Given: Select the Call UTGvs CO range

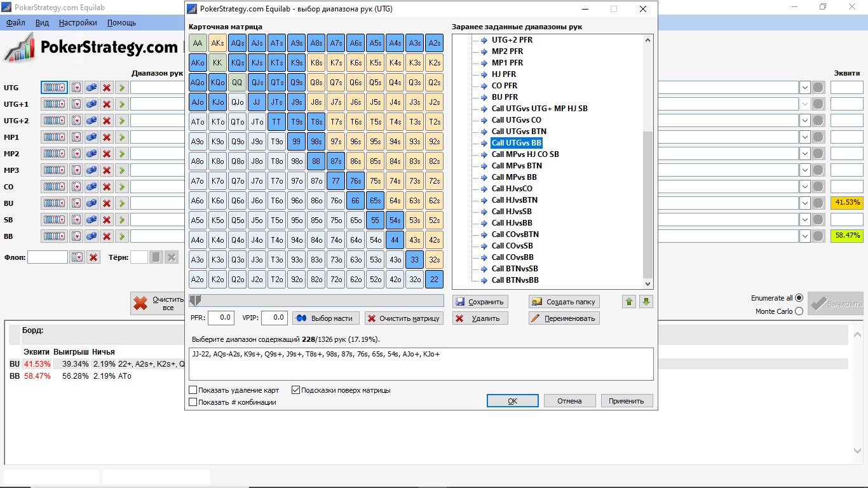Looking at the screenshot, I should [x=517, y=120].
